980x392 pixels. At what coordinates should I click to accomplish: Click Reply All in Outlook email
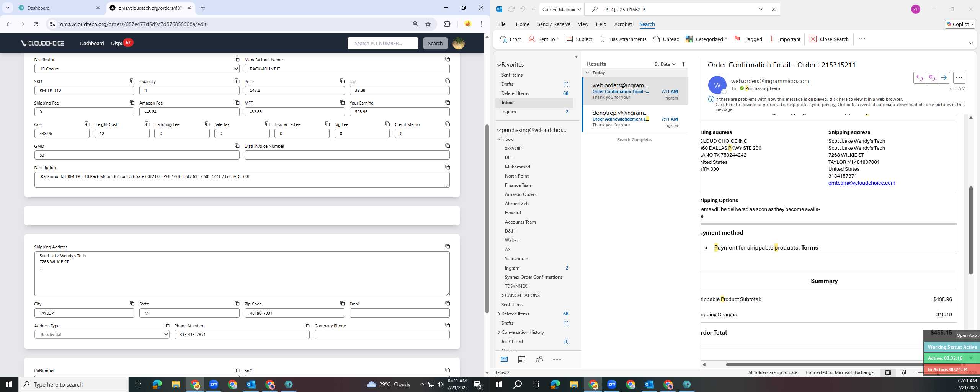click(932, 78)
